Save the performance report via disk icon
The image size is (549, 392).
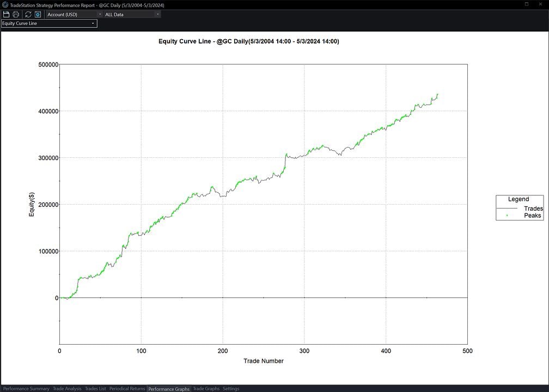(6, 14)
